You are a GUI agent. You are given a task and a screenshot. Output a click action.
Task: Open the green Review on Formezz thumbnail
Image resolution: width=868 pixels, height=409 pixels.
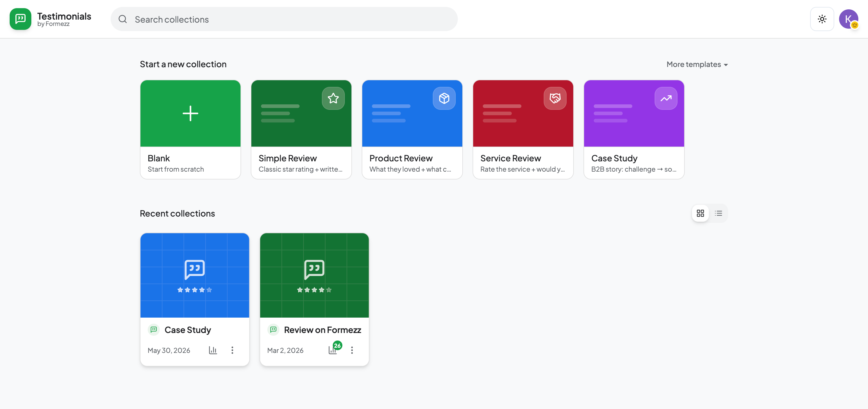coord(314,275)
